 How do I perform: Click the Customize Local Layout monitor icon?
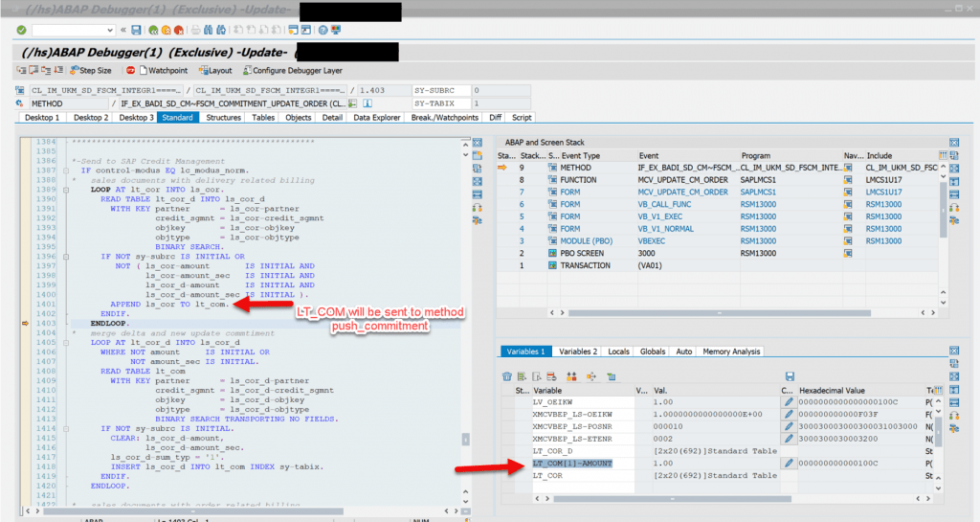pos(336,30)
